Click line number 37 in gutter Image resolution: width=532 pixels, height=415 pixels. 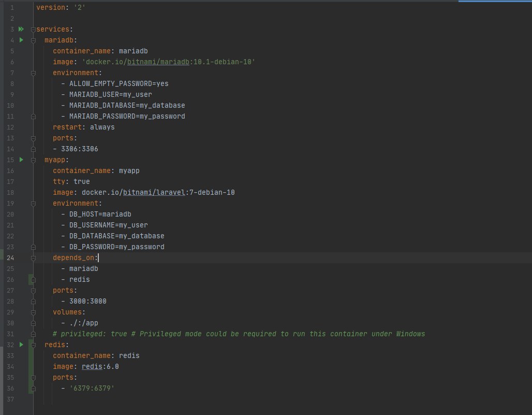click(x=10, y=399)
